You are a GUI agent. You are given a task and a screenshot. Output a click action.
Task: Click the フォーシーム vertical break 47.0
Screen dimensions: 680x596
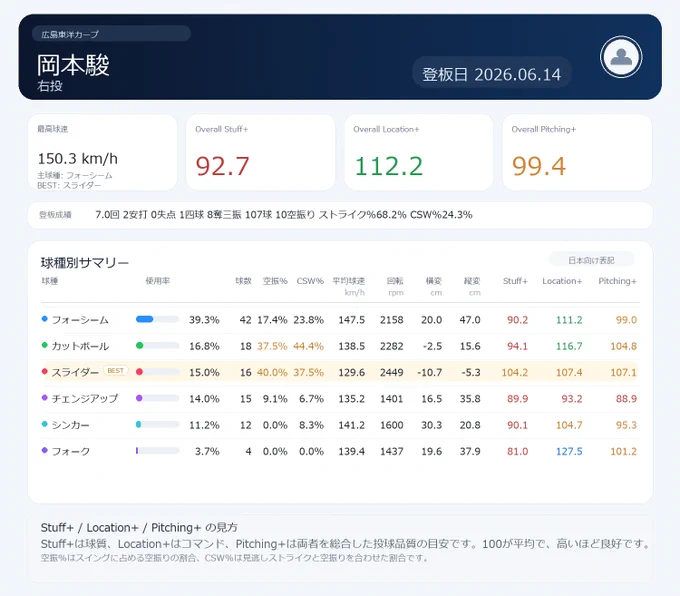[x=470, y=320]
